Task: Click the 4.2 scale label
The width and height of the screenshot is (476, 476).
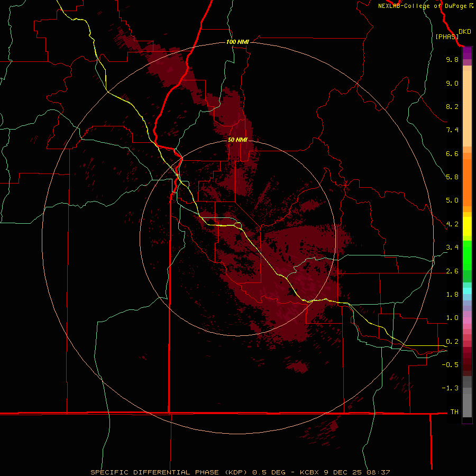Action: [452, 224]
